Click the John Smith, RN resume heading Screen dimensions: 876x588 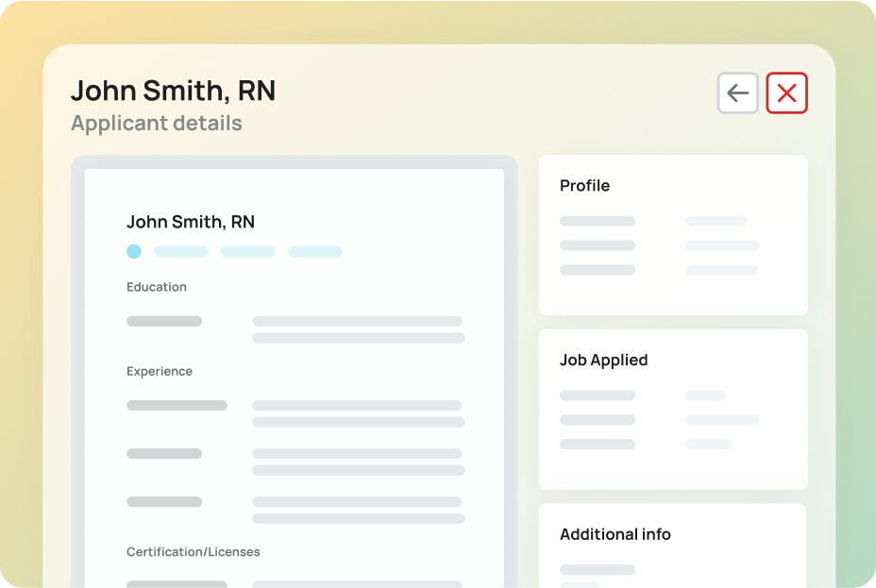[x=191, y=222]
